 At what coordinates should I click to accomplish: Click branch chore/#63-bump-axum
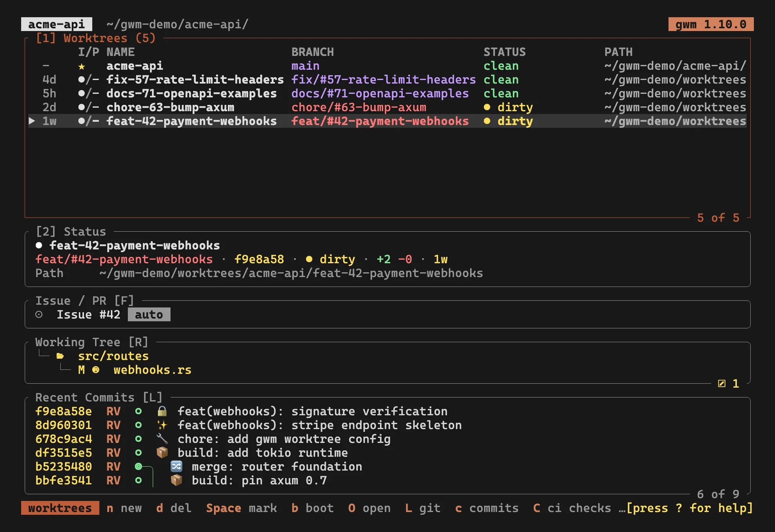pos(359,107)
